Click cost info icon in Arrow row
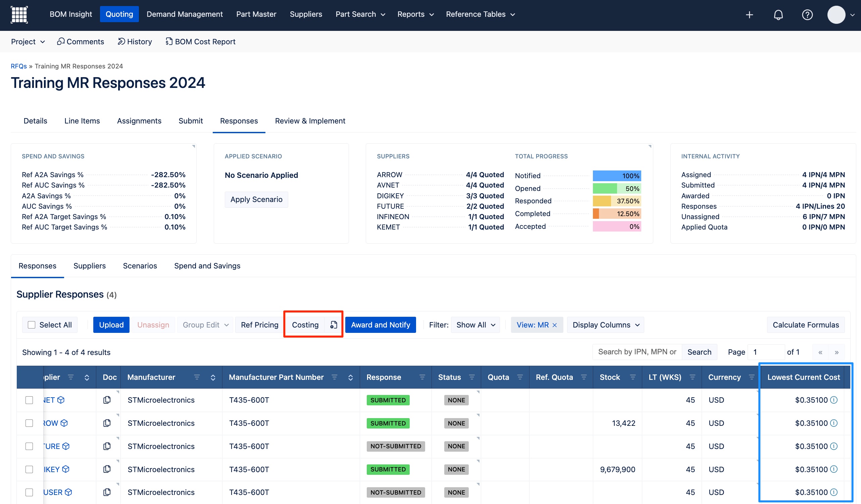 click(834, 423)
